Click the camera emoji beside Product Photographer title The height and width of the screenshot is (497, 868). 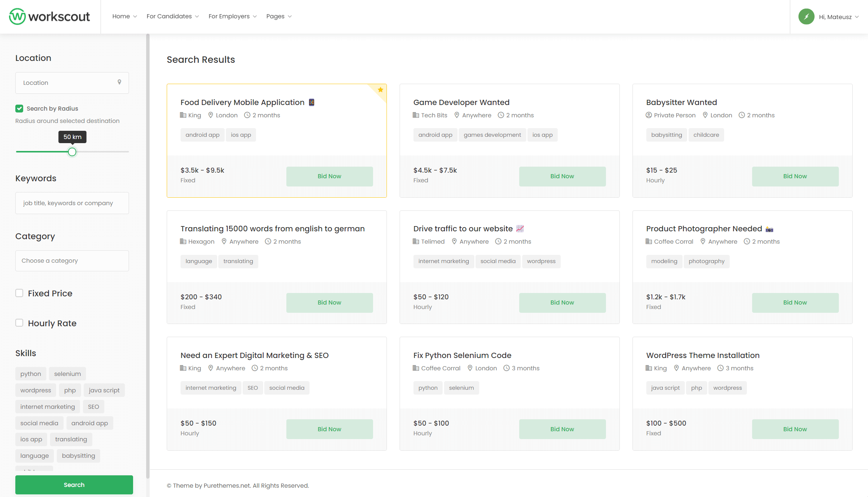point(769,229)
